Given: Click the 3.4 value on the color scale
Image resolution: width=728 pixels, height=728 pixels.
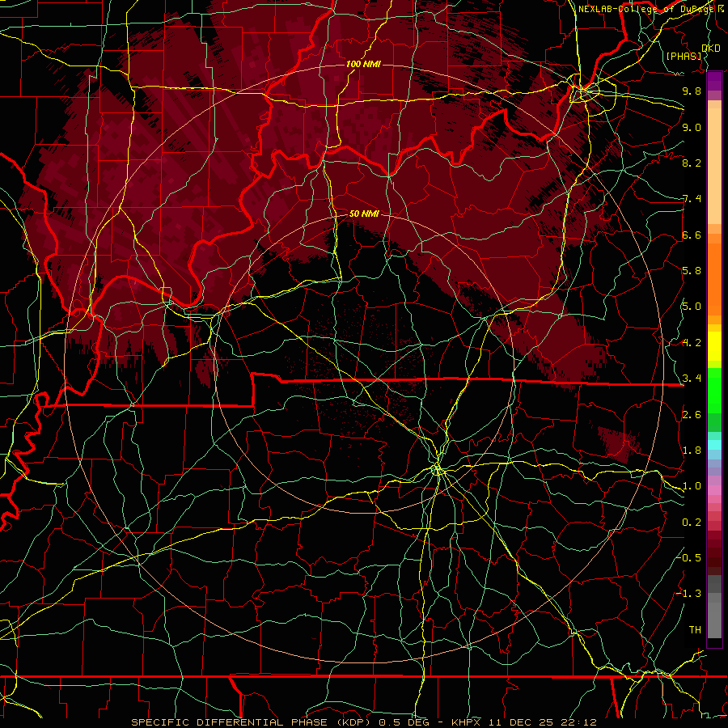Looking at the screenshot, I should coord(692,379).
